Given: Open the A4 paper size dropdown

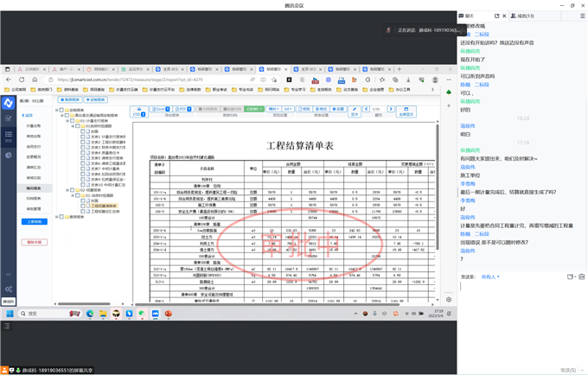Looking at the screenshot, I should click(288, 110).
